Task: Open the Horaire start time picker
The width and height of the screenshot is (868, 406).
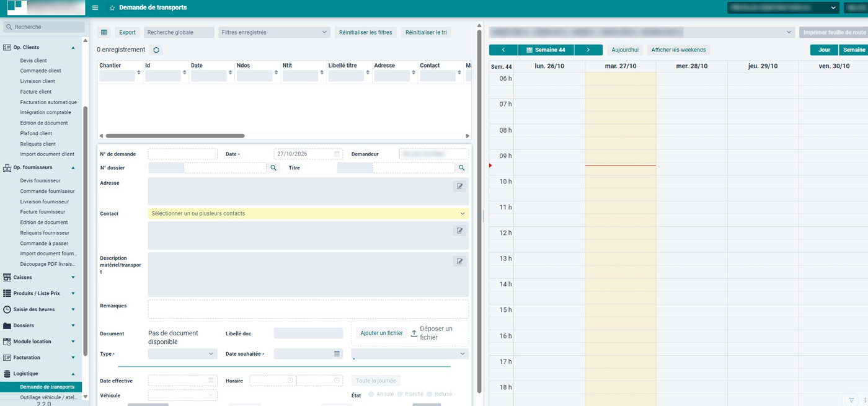Action: (290, 381)
